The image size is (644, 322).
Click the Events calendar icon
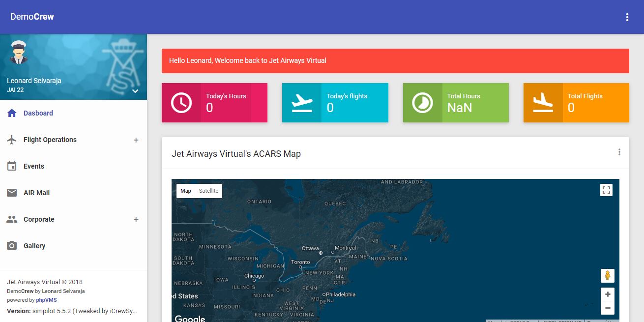click(12, 166)
